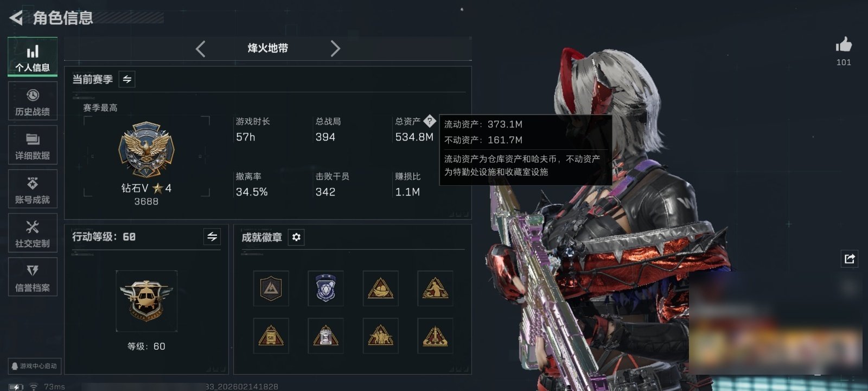
Task: Select the blue shield achievement badge
Action: click(325, 288)
